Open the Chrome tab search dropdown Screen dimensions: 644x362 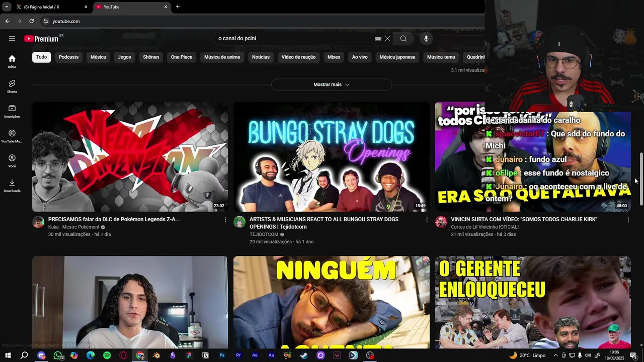click(7, 7)
